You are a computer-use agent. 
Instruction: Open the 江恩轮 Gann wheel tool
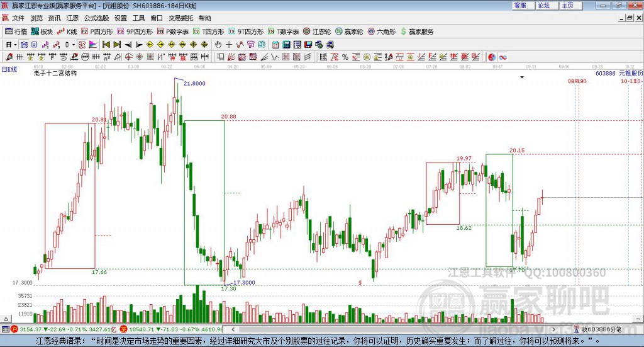point(317,31)
